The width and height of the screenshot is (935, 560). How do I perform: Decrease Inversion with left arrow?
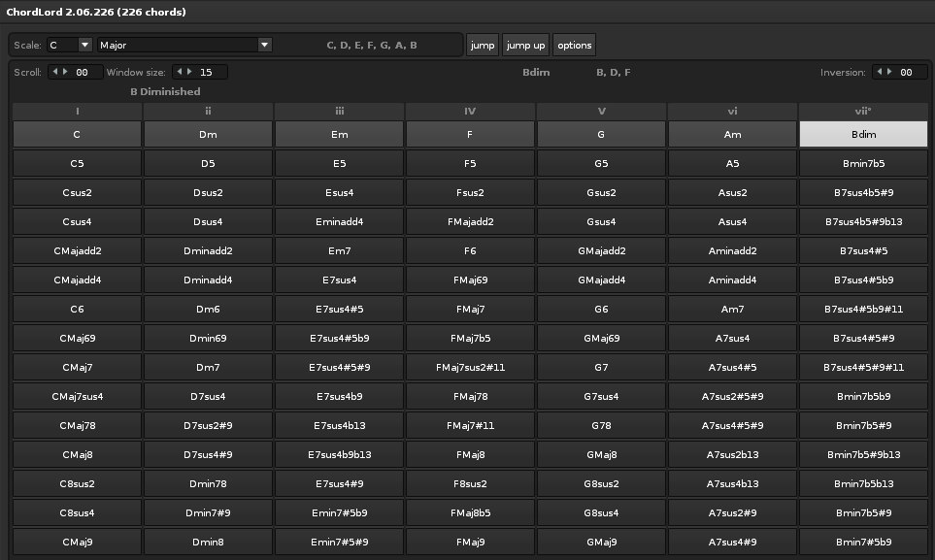tap(879, 72)
